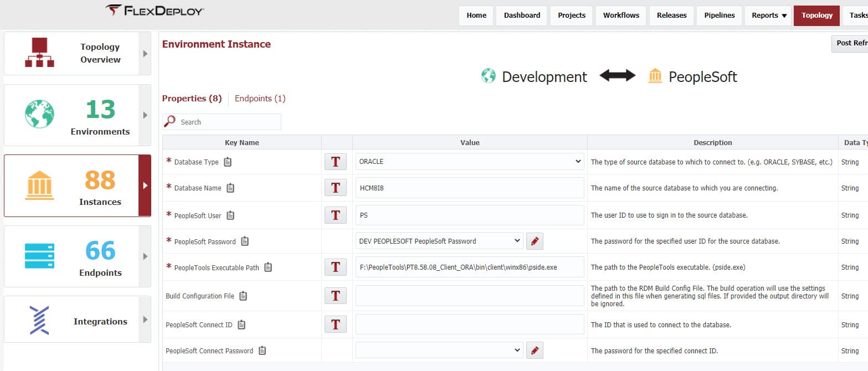This screenshot has height=371, width=868.
Task: Click the PeopleSoft User value field PS
Action: [x=470, y=215]
